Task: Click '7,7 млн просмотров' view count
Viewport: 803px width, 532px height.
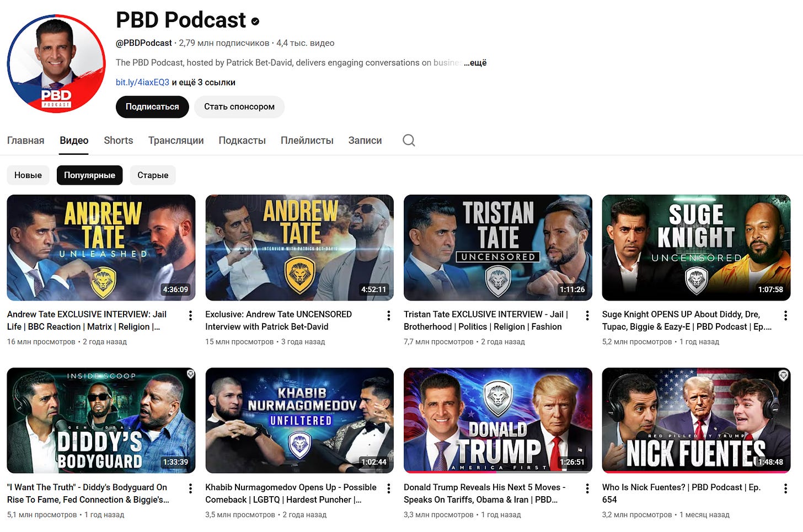Action: coord(438,342)
